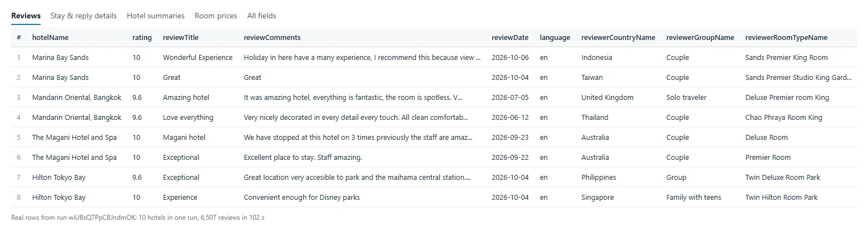Click the Taiwan country cell

592,78
